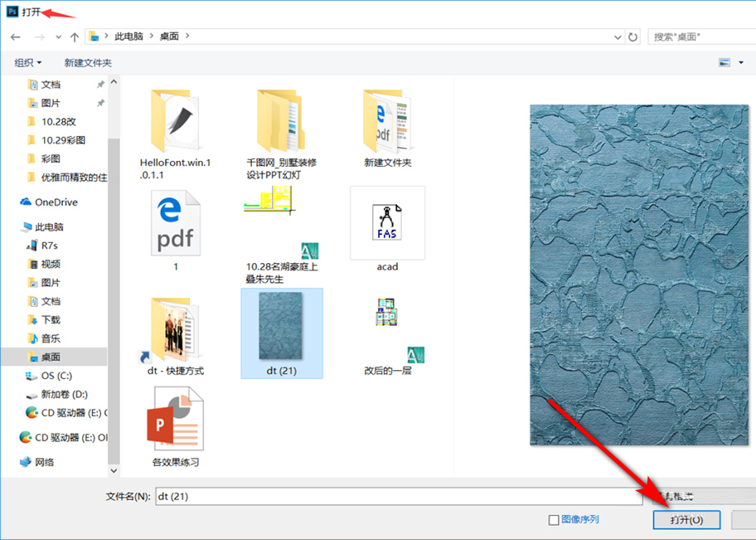Select the dt (21) image thumbnail
Screen dimensions: 756x540
click(x=282, y=334)
